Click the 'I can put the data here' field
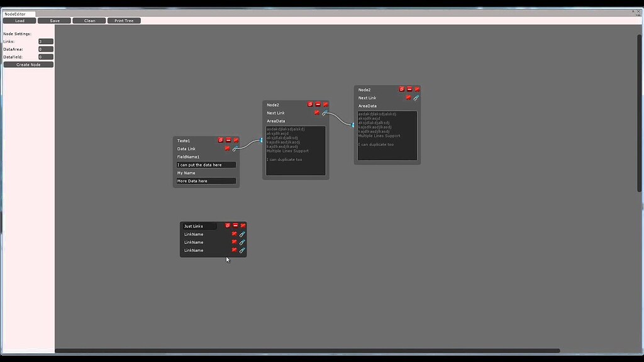The height and width of the screenshot is (362, 644). click(206, 164)
